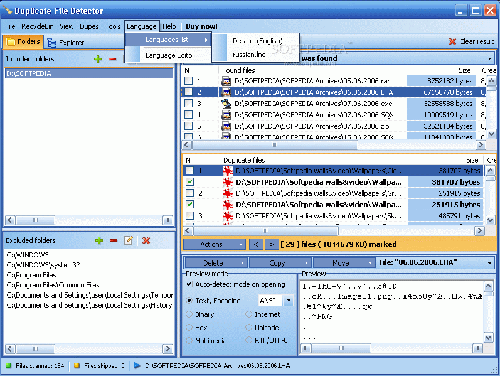Click the file icon in found files row 5
Screen dimensions: 500x376
click(226, 126)
